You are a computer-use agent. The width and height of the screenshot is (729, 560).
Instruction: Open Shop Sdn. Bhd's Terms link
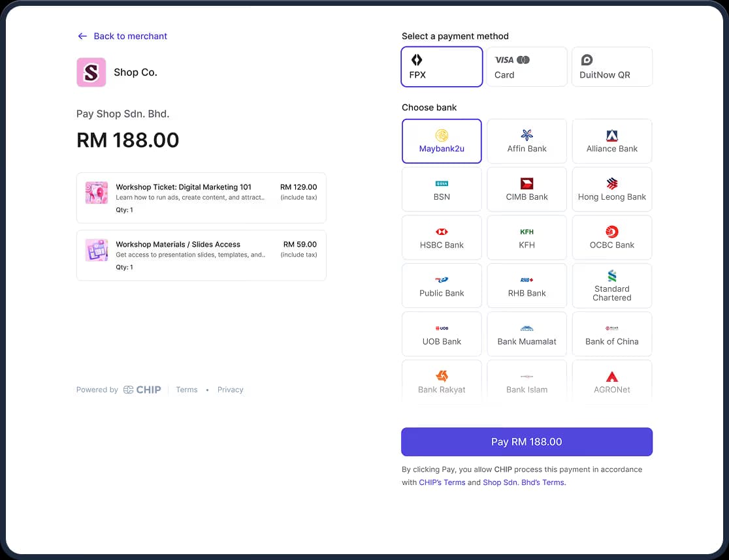(x=524, y=482)
